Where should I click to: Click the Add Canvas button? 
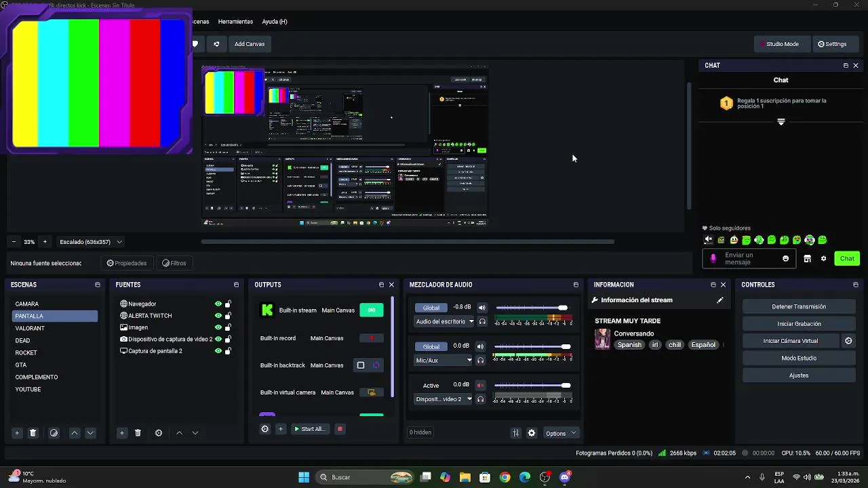(250, 44)
